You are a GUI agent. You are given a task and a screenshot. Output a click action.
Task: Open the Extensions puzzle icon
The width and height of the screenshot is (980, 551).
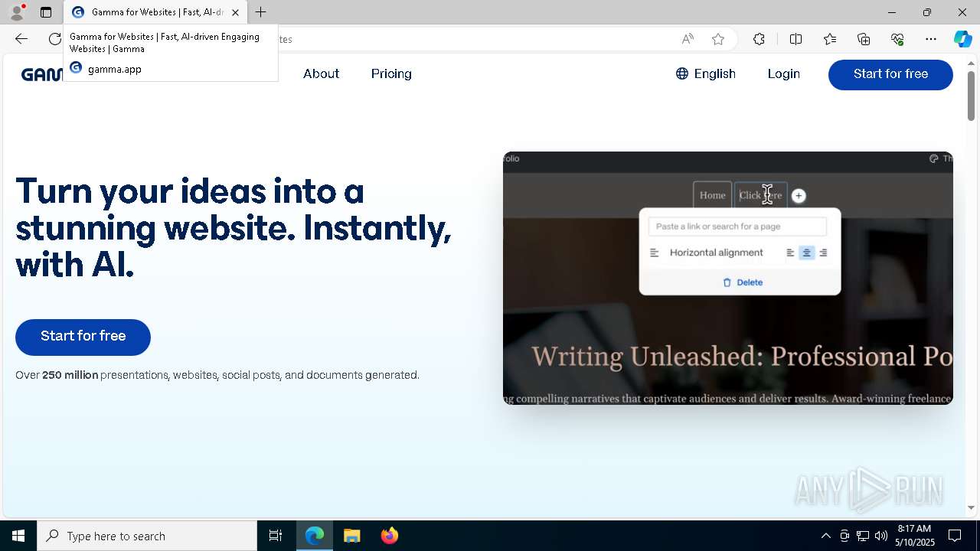(759, 39)
